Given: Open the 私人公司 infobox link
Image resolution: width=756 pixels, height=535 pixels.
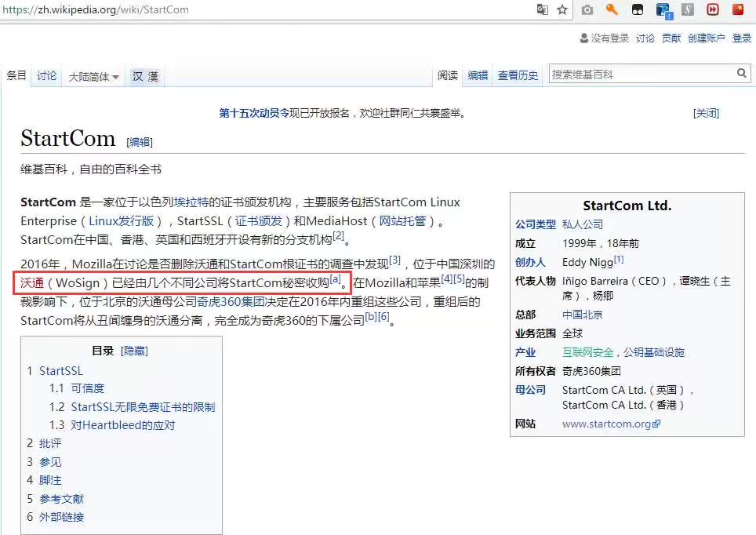Looking at the screenshot, I should tap(583, 224).
